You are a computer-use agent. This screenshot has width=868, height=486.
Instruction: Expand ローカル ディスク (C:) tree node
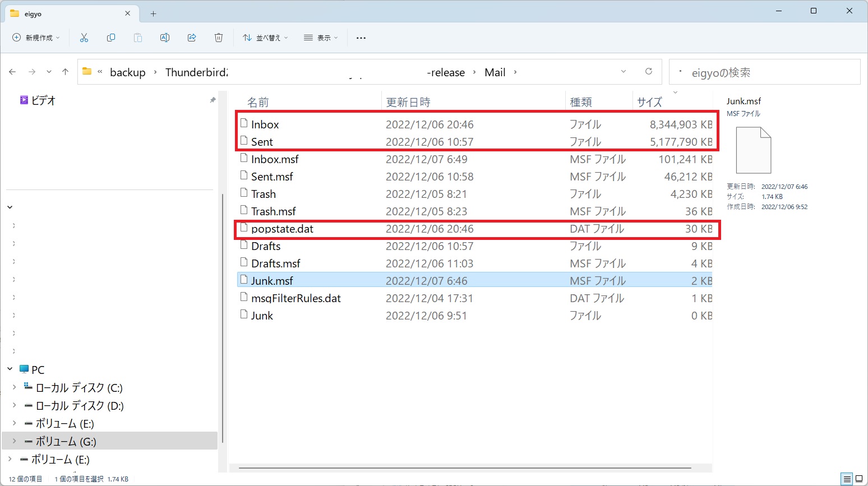point(14,387)
